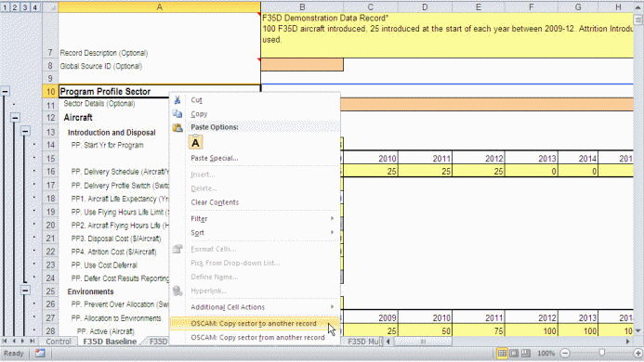Choose Paste Special from the context menu
Screen dimensions: 644x362
[x=255, y=158]
